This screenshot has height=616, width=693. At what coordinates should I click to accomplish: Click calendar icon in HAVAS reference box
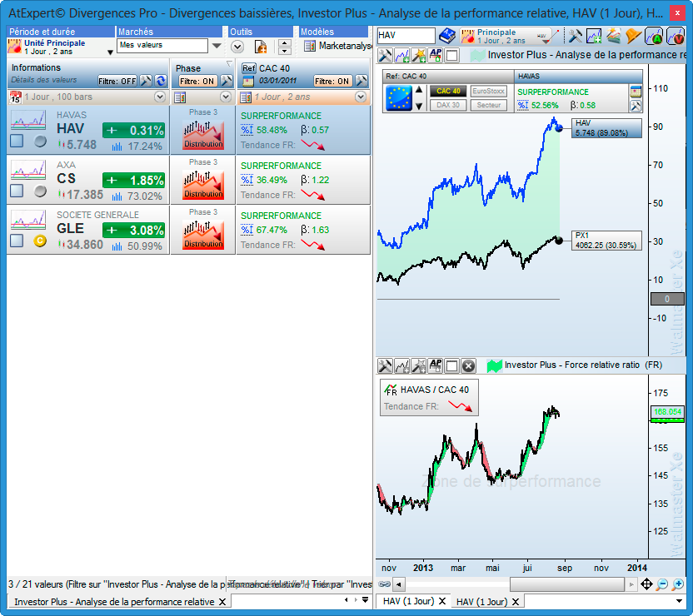tap(636, 92)
